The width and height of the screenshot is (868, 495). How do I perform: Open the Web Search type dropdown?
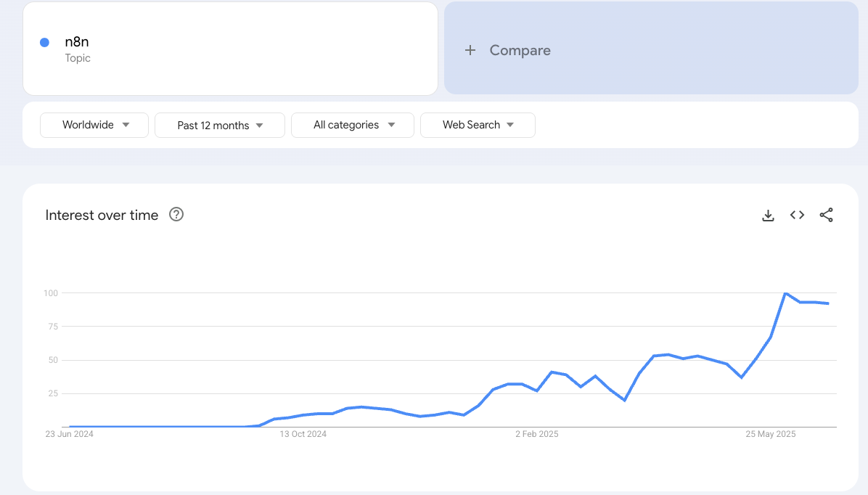click(478, 125)
